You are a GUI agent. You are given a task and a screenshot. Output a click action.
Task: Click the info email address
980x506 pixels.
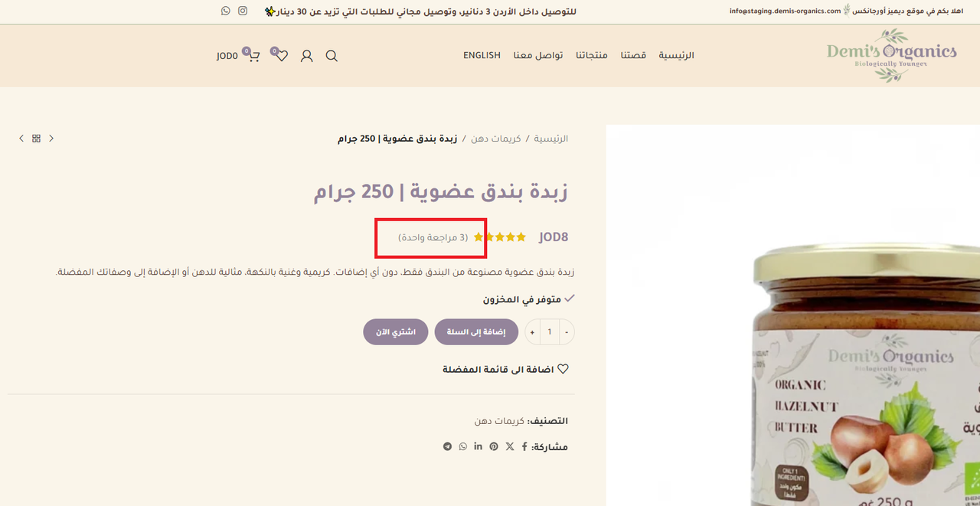click(x=786, y=11)
